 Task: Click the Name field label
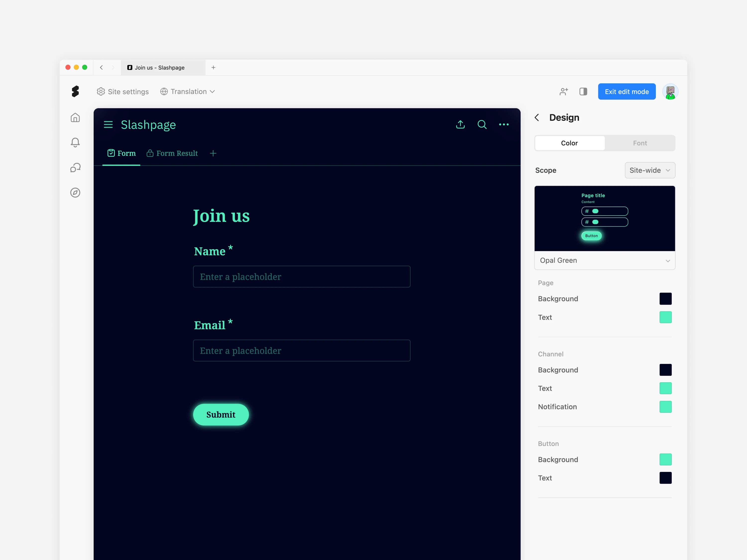(x=209, y=251)
